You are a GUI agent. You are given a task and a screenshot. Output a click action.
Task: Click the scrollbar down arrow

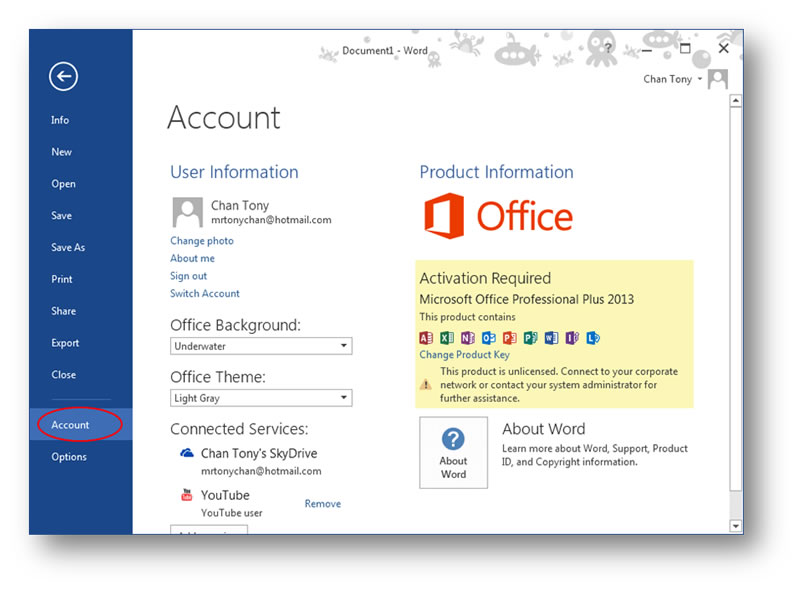736,525
